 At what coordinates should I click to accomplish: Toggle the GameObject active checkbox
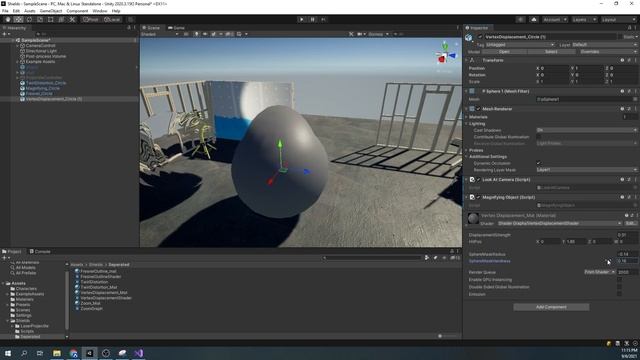pyautogui.click(x=480, y=37)
